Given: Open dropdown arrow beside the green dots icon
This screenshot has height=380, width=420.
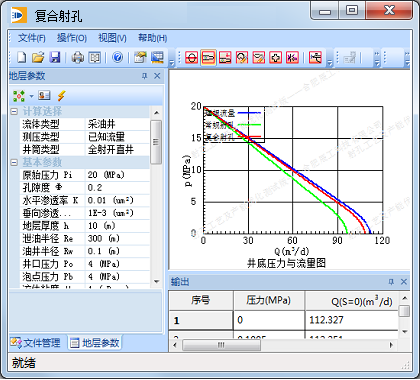Looking at the screenshot, I should (x=31, y=96).
